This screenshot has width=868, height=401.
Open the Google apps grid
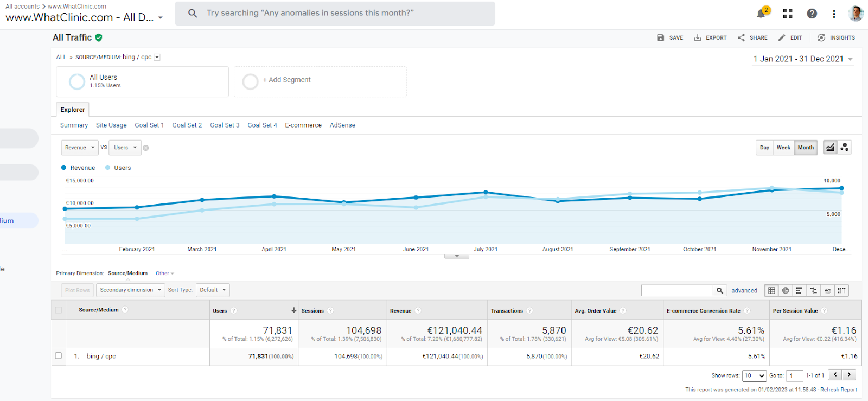tap(788, 14)
